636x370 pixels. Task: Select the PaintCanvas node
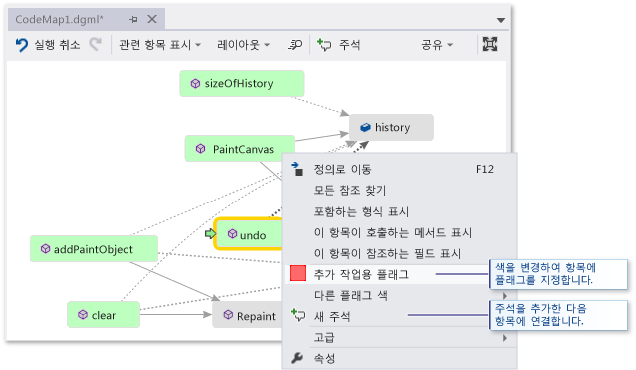(x=240, y=149)
